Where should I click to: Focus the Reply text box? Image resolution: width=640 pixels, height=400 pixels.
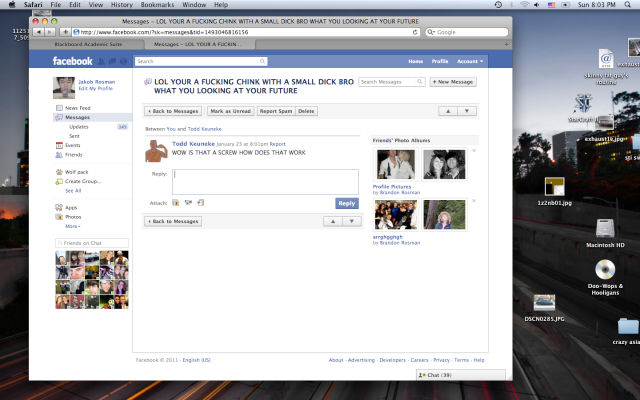point(265,182)
